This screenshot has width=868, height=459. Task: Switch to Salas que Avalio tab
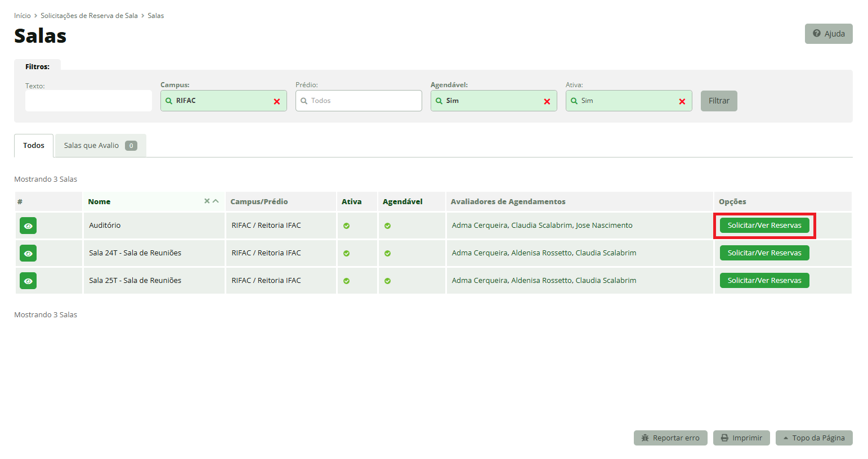click(x=100, y=146)
